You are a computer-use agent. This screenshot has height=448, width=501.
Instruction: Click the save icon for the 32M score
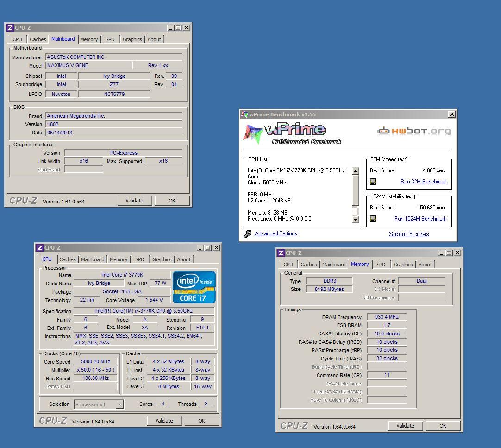(373, 182)
